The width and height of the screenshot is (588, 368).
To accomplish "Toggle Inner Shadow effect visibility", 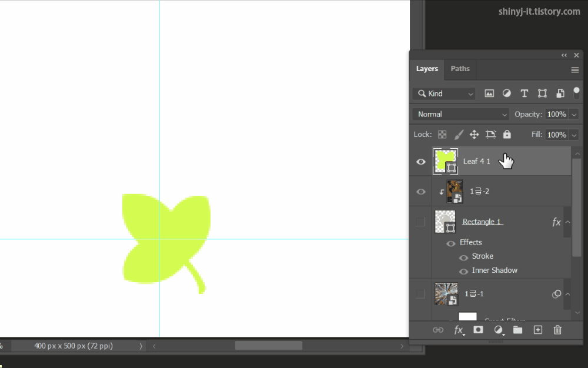I will click(463, 272).
